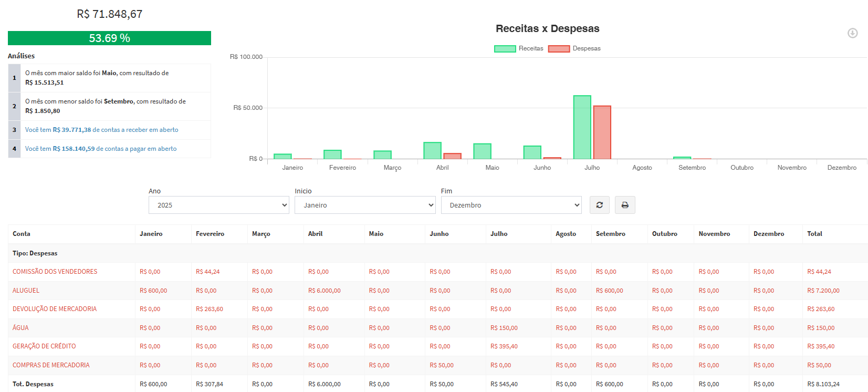Open the Ano year dropdown
868x392 pixels.
pyautogui.click(x=218, y=205)
